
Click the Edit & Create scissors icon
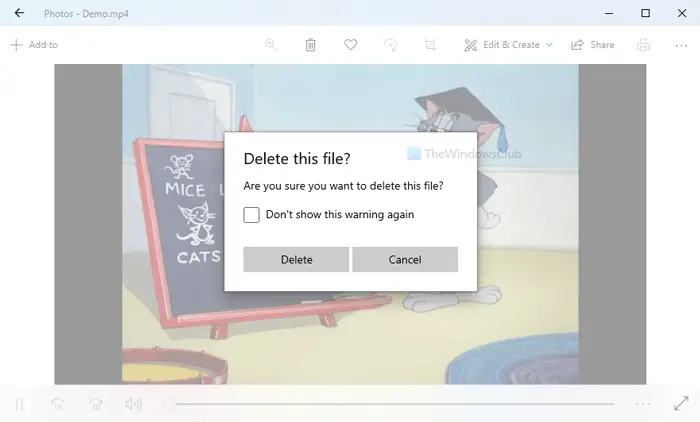[x=471, y=45]
